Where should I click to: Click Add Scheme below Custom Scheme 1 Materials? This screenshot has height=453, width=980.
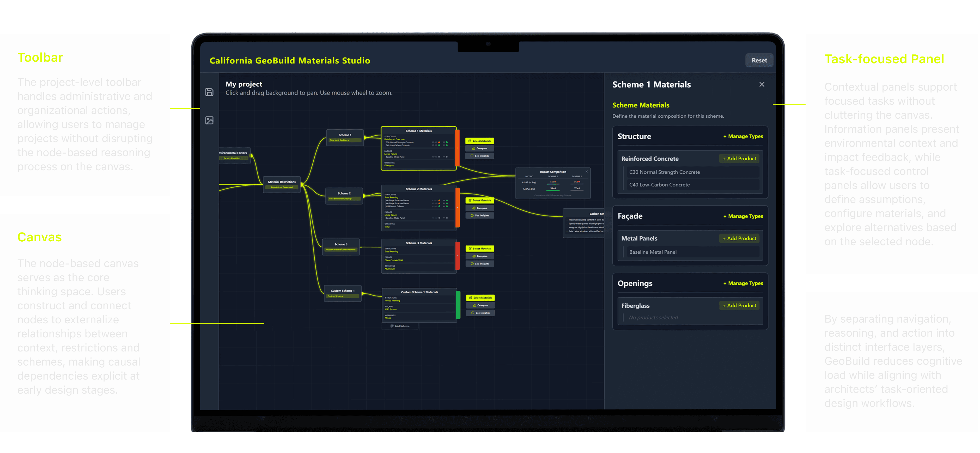(x=400, y=326)
